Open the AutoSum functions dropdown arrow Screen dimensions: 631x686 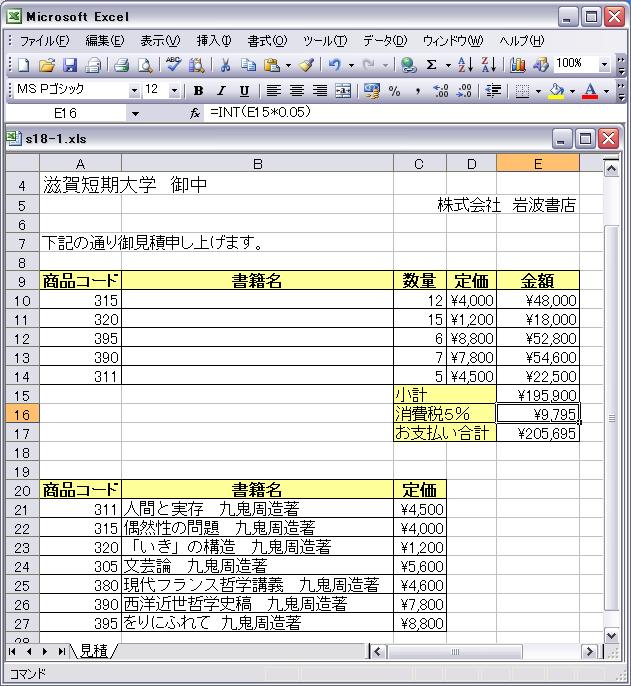[448, 66]
